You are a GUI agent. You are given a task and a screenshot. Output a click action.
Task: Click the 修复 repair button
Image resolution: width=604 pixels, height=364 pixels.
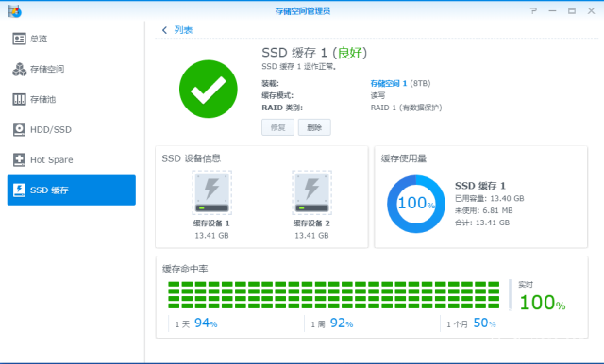tap(277, 127)
